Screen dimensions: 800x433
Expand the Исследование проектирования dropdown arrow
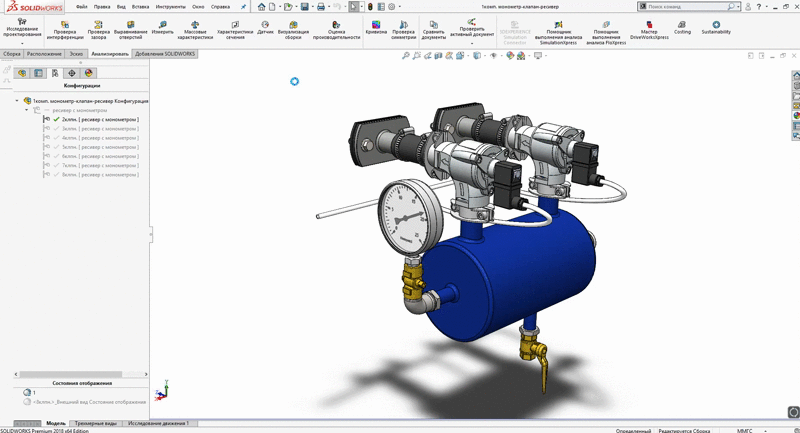pyautogui.click(x=22, y=44)
